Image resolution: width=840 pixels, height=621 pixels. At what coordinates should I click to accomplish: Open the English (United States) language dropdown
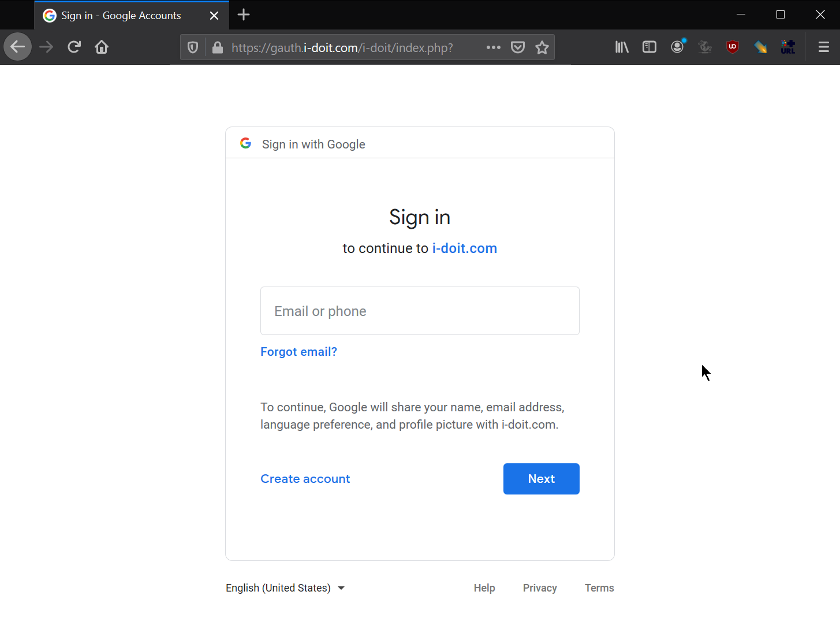point(285,588)
